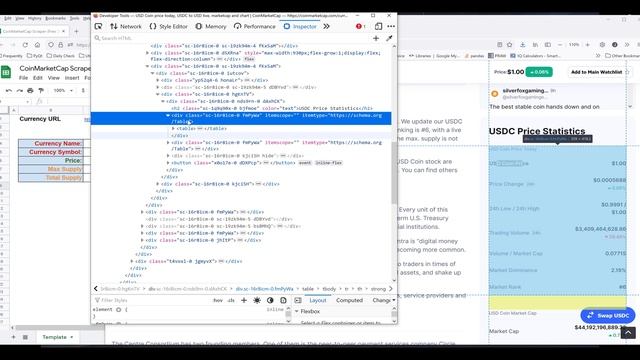Pick a color with the eyedropper icon
Image resolution: width=640 pixels, height=360 pixels.
pyautogui.click(x=389, y=38)
